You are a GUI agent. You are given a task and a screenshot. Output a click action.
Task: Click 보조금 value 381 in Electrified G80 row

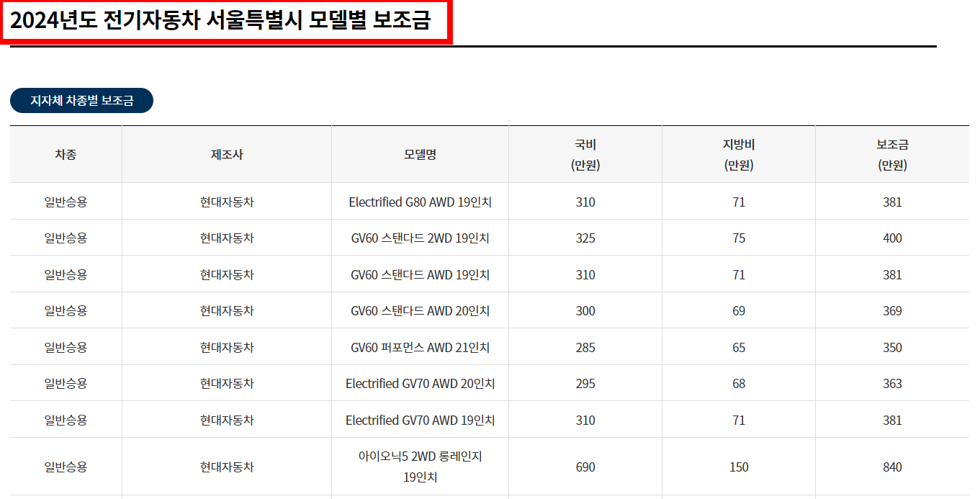click(892, 202)
